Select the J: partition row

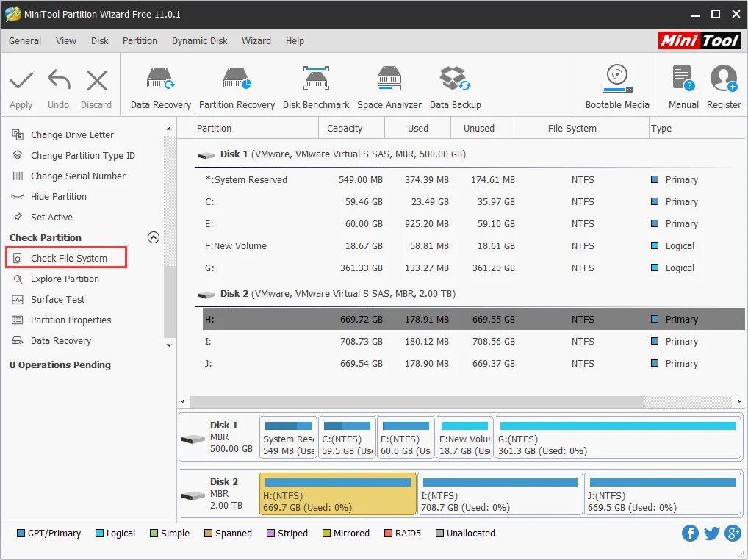[x=474, y=364]
